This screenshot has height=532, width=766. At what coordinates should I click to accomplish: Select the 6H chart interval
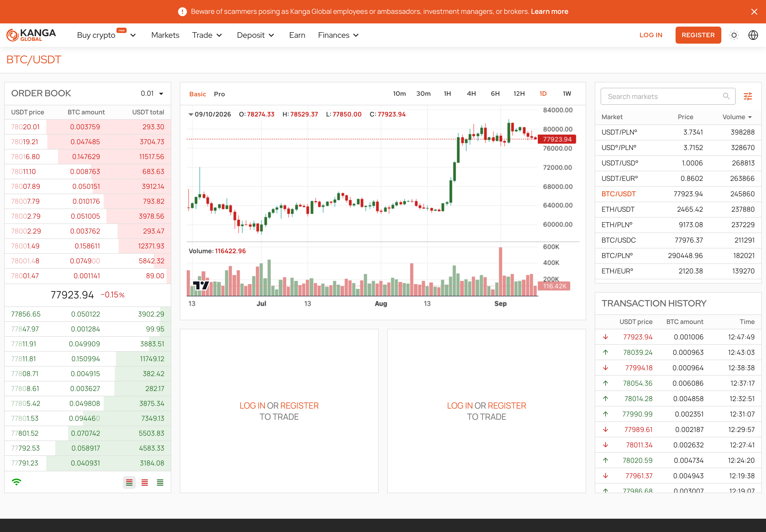coord(495,93)
